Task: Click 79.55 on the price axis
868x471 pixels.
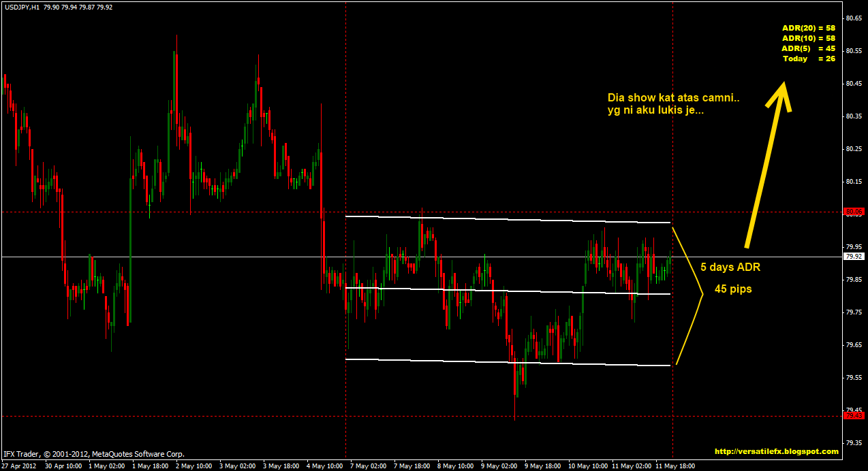Action: point(854,378)
